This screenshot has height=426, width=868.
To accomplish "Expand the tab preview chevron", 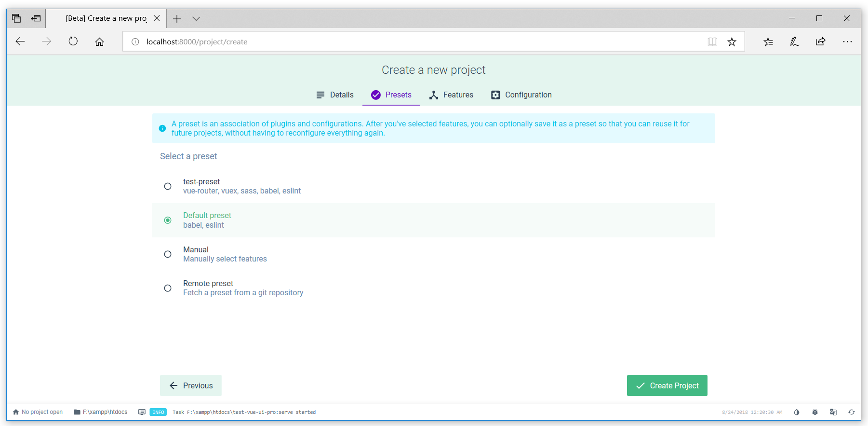I will point(196,18).
